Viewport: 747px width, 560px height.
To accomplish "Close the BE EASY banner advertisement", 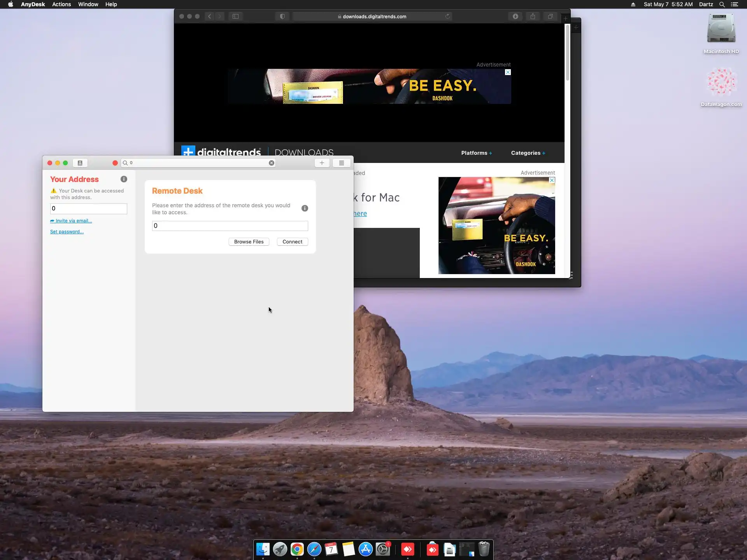I will click(508, 72).
